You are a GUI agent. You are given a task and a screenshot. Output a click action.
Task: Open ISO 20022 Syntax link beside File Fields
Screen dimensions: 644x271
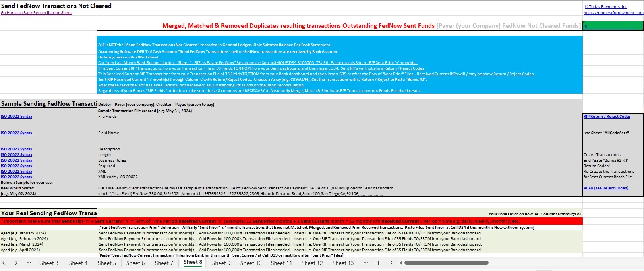tap(16, 117)
